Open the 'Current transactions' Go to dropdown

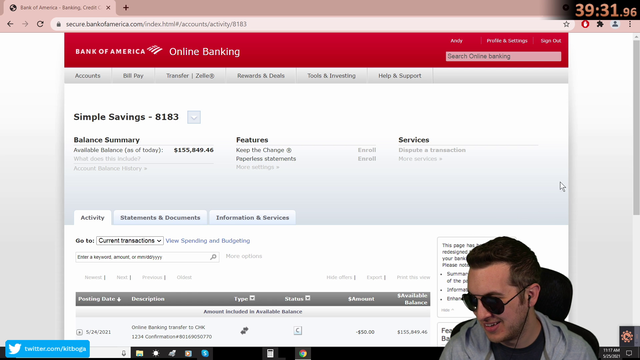(x=130, y=240)
